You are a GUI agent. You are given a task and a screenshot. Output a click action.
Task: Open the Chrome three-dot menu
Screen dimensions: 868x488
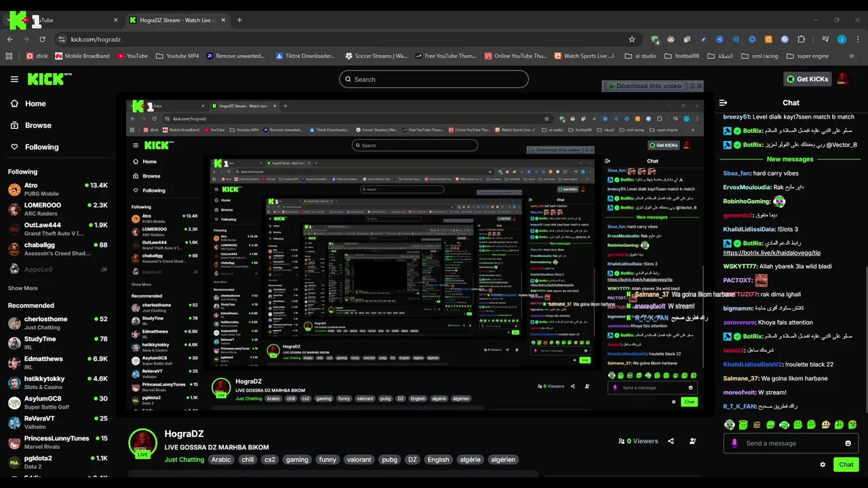[858, 39]
